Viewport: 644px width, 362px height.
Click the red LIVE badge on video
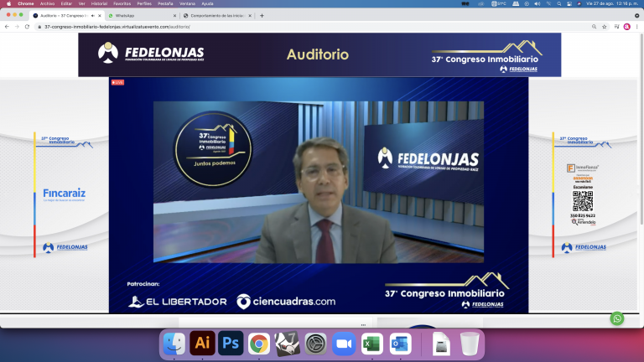tap(117, 82)
